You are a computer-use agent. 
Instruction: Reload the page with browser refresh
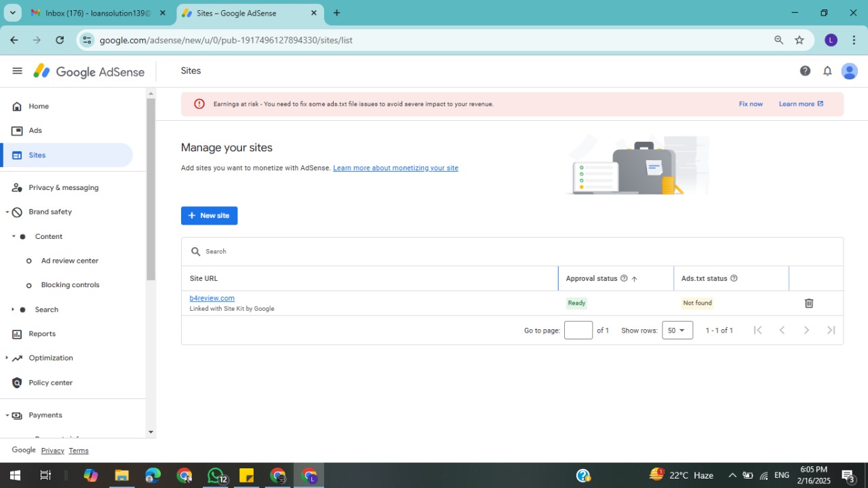(60, 40)
